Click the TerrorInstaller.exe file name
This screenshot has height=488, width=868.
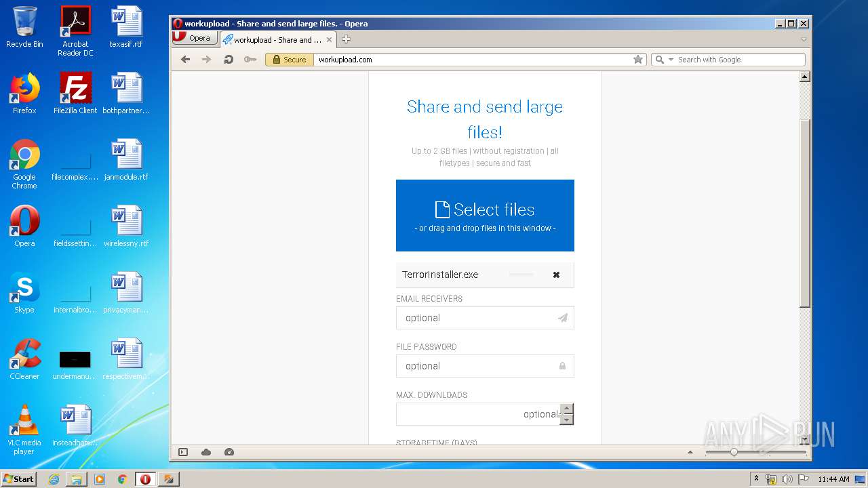click(x=440, y=274)
